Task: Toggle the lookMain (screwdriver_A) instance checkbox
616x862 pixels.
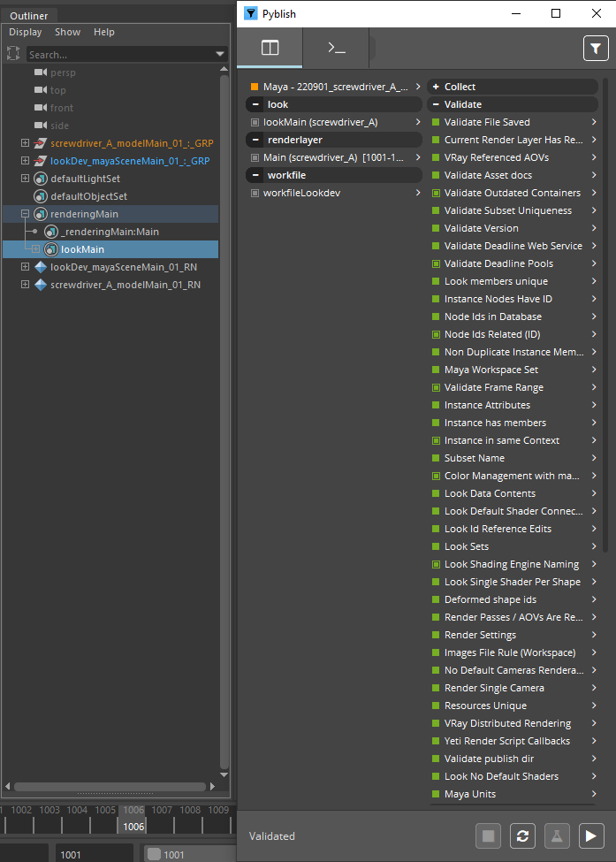Action: tap(255, 122)
